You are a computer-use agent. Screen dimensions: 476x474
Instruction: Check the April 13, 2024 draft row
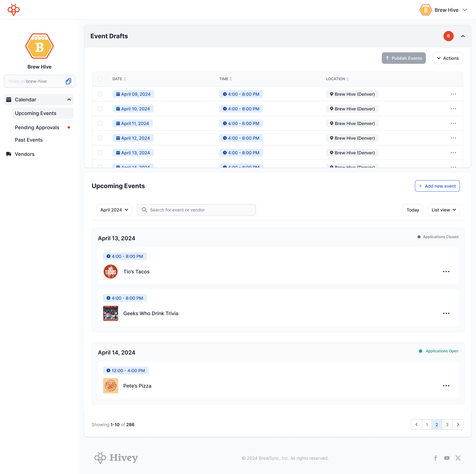(x=100, y=153)
